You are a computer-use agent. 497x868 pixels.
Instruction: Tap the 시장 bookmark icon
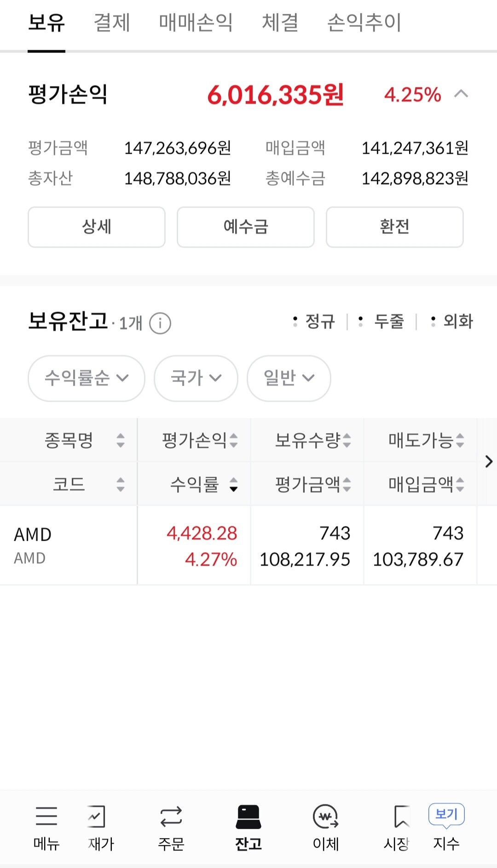(x=401, y=816)
